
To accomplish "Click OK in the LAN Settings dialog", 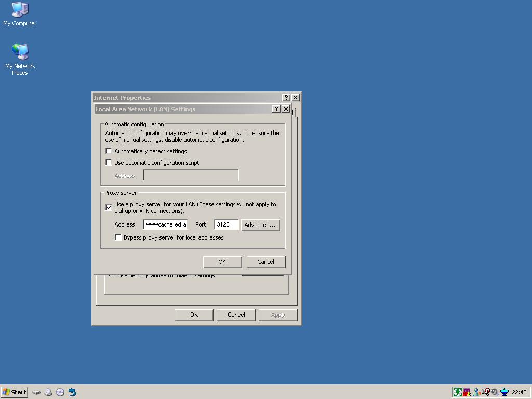I will pyautogui.click(x=222, y=262).
